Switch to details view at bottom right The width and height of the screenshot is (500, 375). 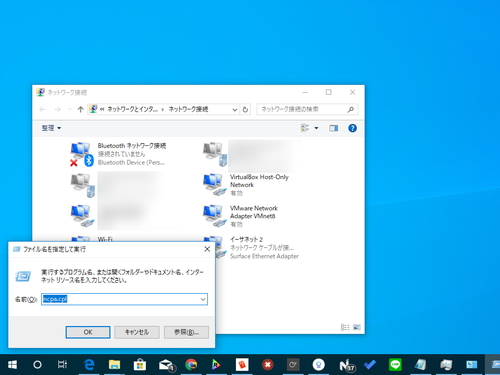click(x=345, y=327)
